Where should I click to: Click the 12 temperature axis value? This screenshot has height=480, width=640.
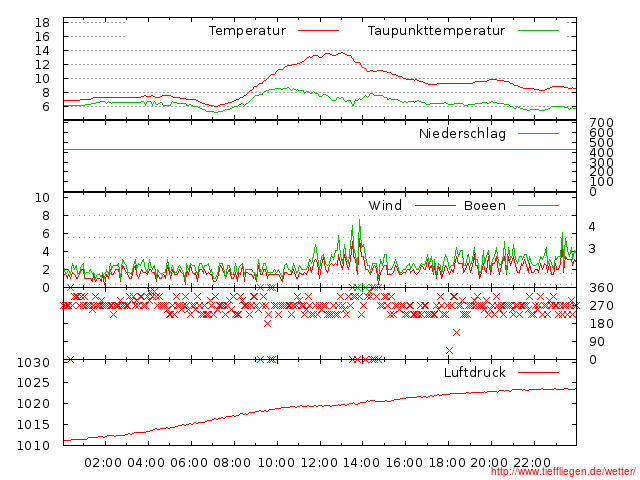point(42,64)
